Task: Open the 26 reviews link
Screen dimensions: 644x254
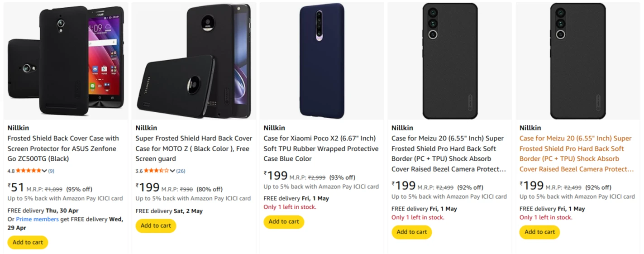Action: point(181,171)
